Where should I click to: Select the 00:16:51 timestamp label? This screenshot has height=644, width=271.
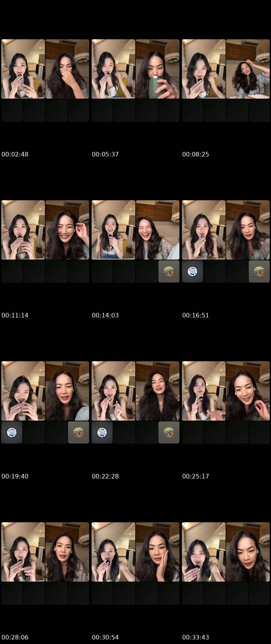point(196,315)
